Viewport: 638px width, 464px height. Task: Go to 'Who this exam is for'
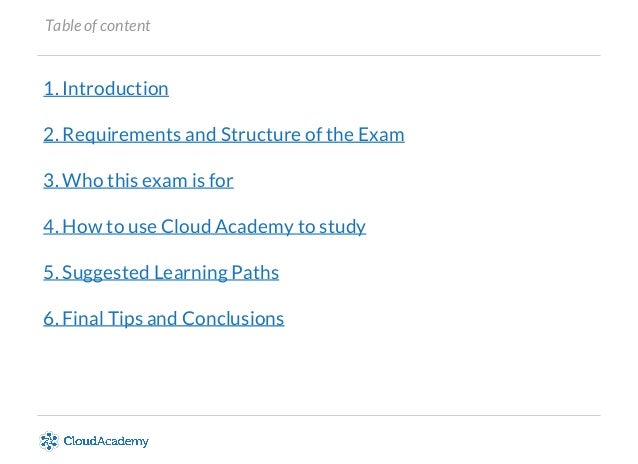(138, 181)
